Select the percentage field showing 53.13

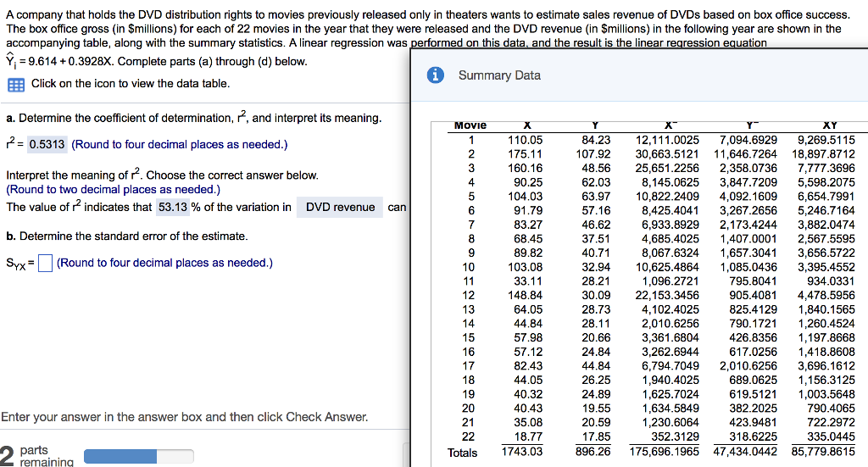pos(175,207)
